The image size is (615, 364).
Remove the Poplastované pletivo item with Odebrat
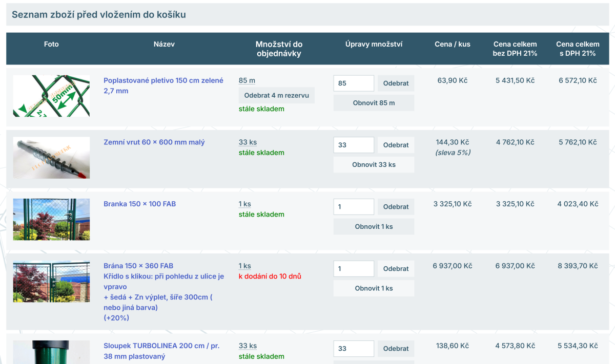coord(396,83)
